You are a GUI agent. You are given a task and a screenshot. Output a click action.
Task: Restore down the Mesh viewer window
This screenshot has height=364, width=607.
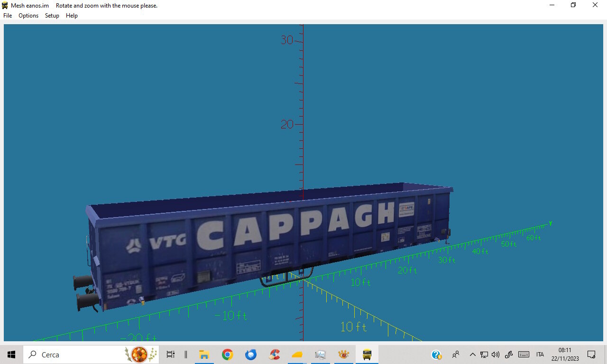pyautogui.click(x=573, y=5)
